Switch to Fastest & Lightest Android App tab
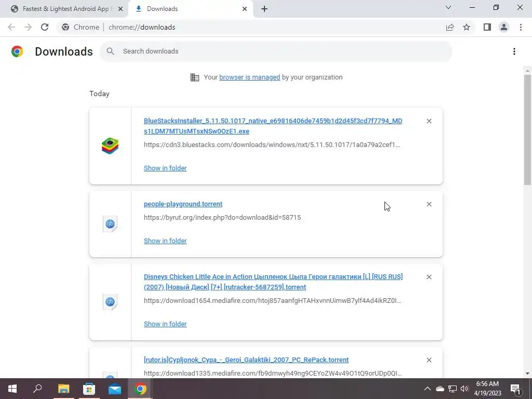 pyautogui.click(x=64, y=9)
